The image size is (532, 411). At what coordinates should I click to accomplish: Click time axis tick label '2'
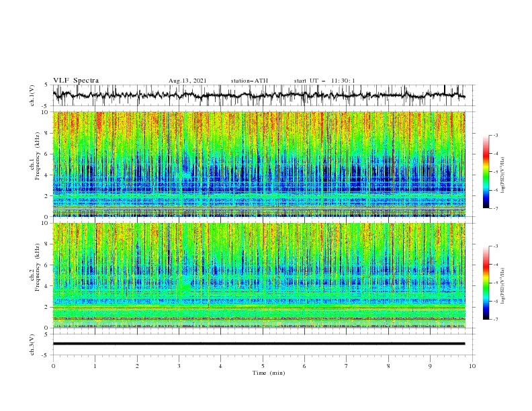point(137,366)
